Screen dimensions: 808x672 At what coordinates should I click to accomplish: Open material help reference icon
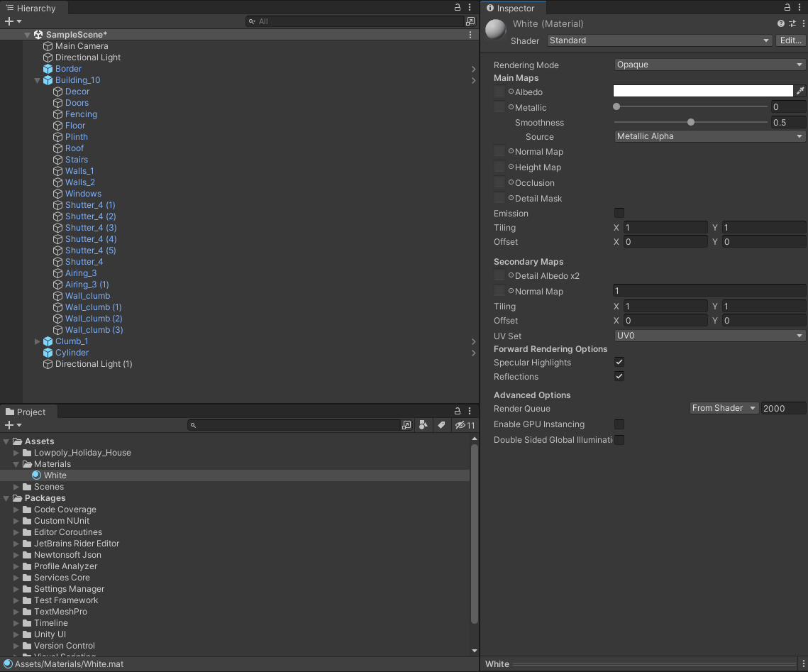781,23
